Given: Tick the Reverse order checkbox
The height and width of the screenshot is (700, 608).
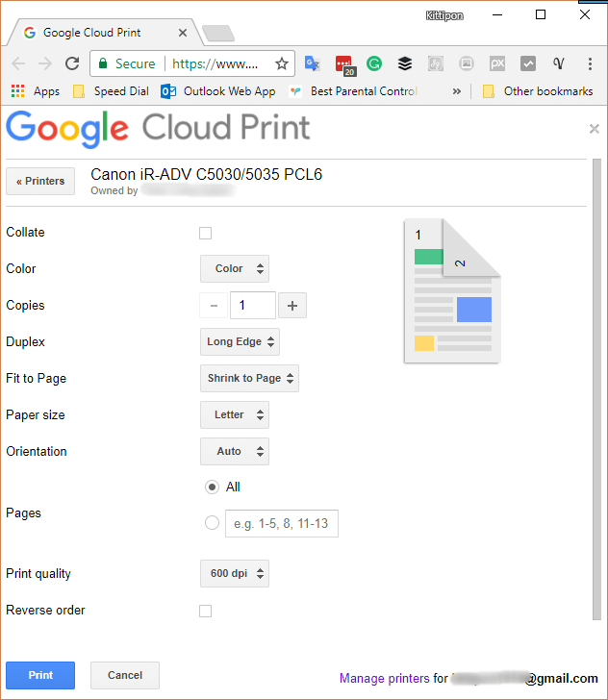Looking at the screenshot, I should 205,611.
